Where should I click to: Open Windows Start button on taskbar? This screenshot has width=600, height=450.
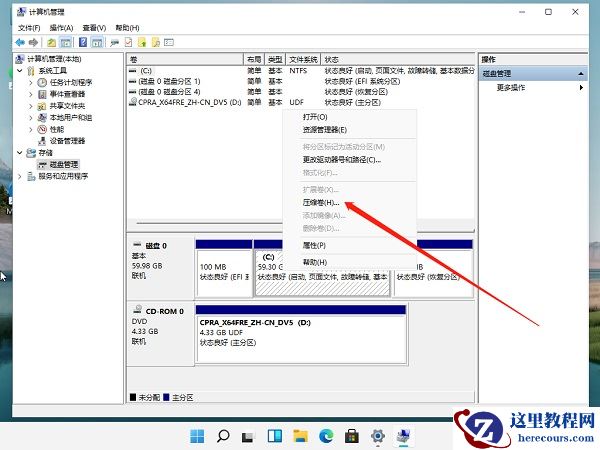point(197,436)
